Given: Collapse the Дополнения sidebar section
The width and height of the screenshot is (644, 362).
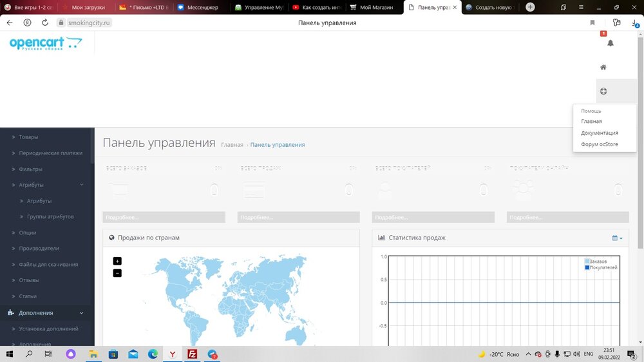Looking at the screenshot, I should coord(82,313).
